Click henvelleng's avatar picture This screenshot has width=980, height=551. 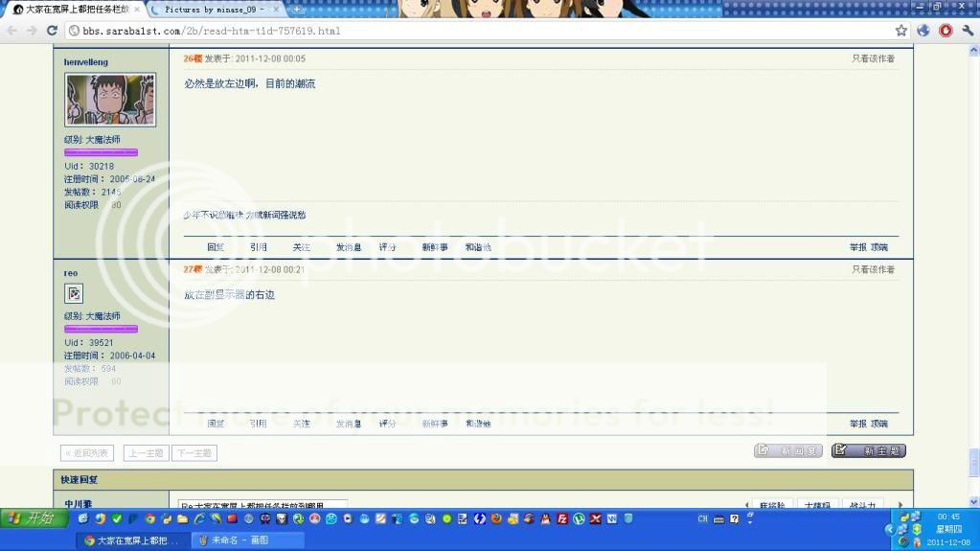tap(110, 100)
